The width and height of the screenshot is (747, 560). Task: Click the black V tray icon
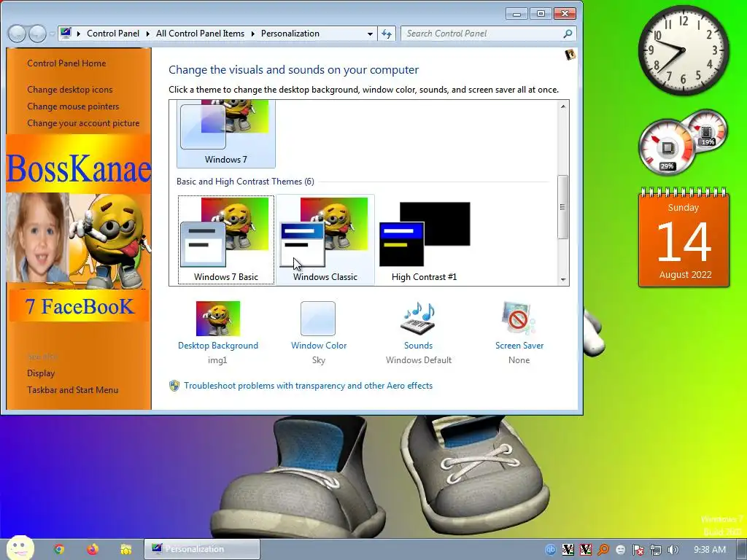(568, 550)
